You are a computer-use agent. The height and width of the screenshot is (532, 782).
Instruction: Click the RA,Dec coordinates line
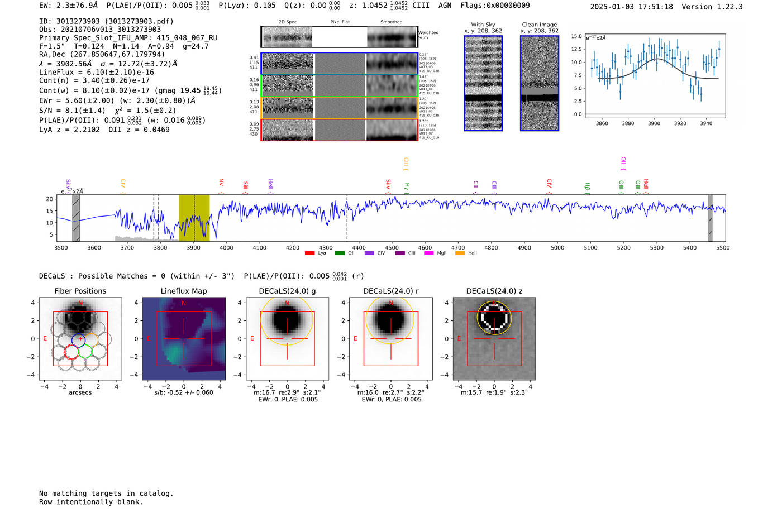[x=102, y=54]
